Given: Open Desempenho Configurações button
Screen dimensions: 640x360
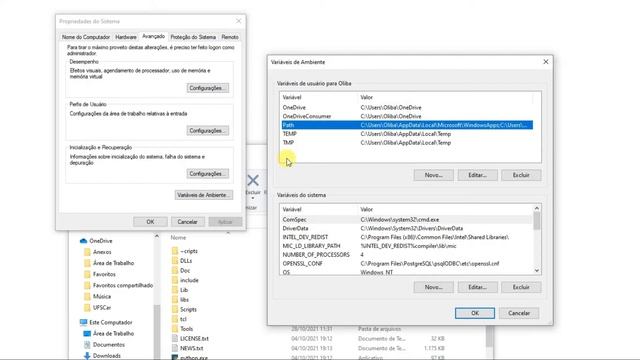Looking at the screenshot, I should [208, 88].
